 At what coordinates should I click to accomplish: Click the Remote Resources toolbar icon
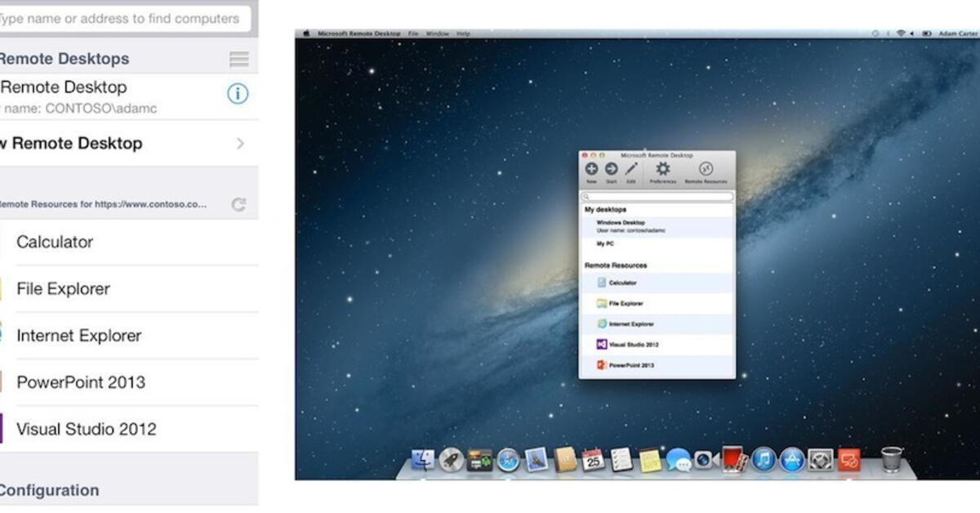pyautogui.click(x=704, y=169)
